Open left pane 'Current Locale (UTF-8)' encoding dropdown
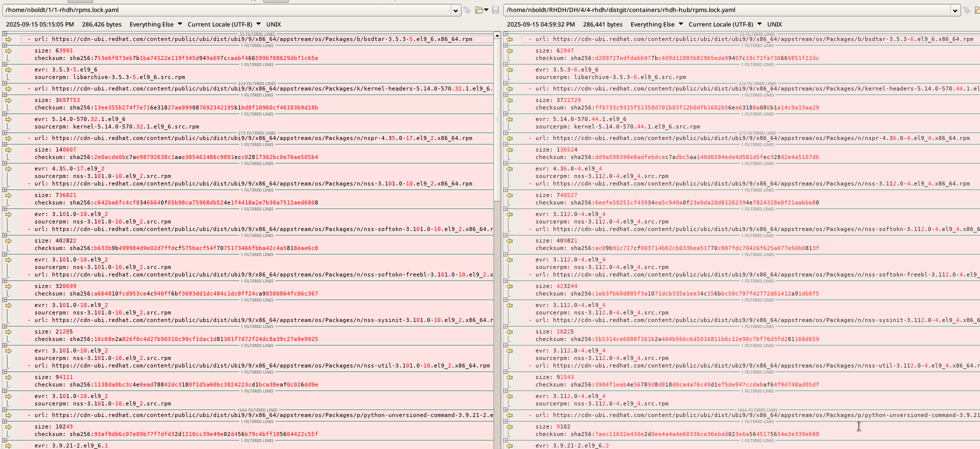 tap(224, 24)
